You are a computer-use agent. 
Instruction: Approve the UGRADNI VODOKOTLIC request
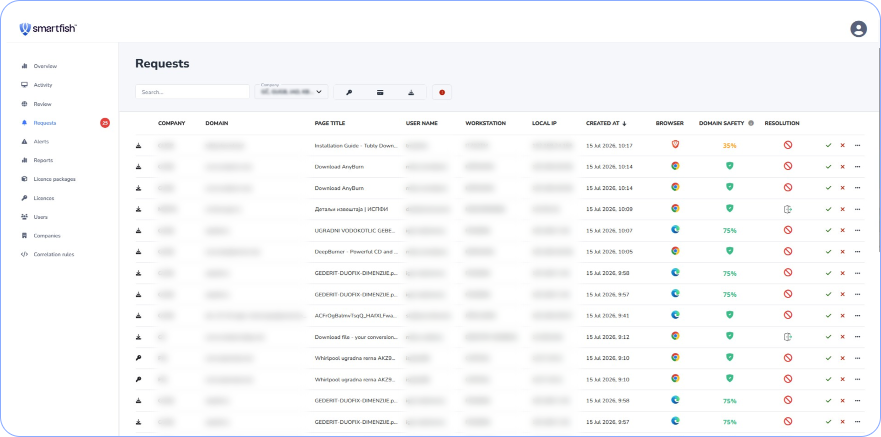828,230
